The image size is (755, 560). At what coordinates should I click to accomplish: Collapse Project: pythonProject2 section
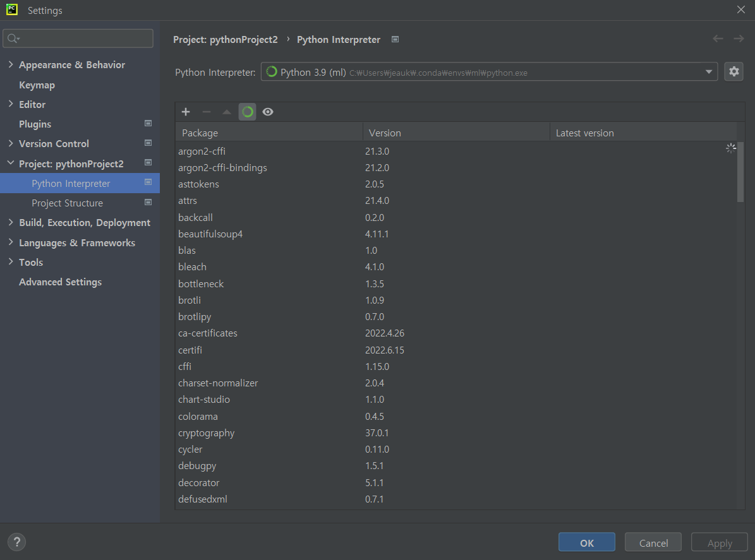(x=11, y=164)
